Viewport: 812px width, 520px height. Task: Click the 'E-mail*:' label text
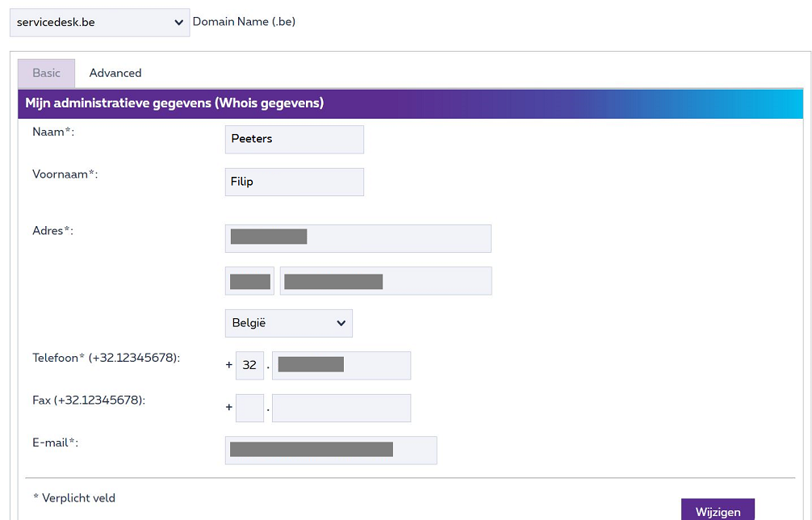[55, 442]
